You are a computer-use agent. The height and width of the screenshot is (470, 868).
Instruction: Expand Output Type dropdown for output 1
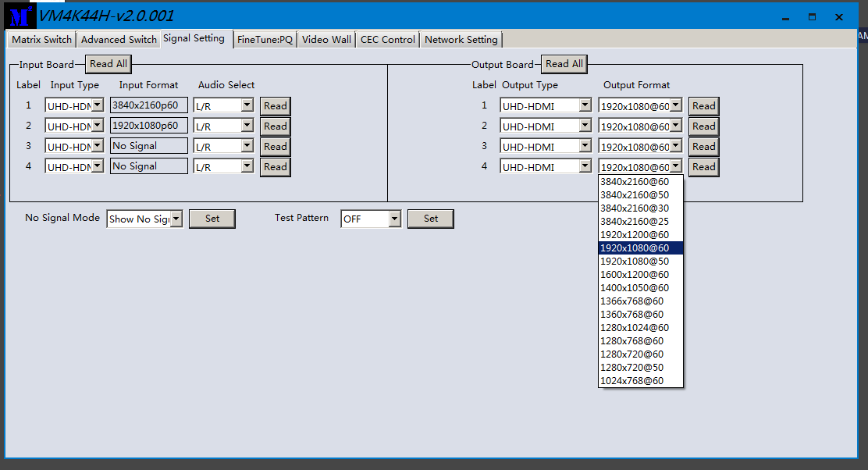point(585,105)
